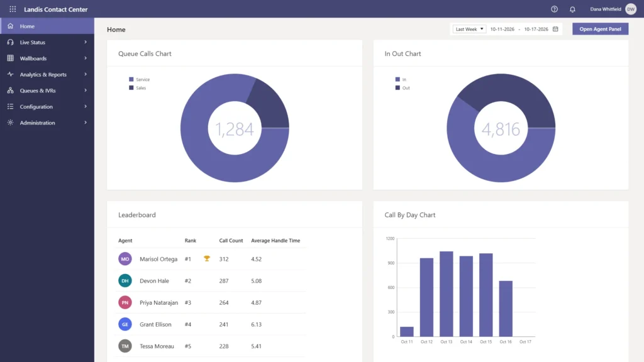Expand the Administration chevron

(86, 123)
